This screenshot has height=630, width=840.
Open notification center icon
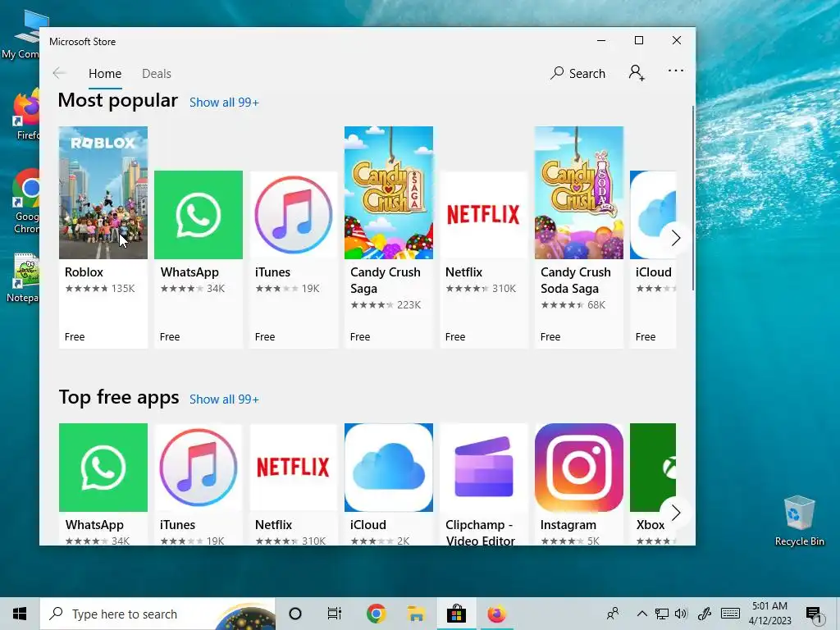tap(814, 614)
